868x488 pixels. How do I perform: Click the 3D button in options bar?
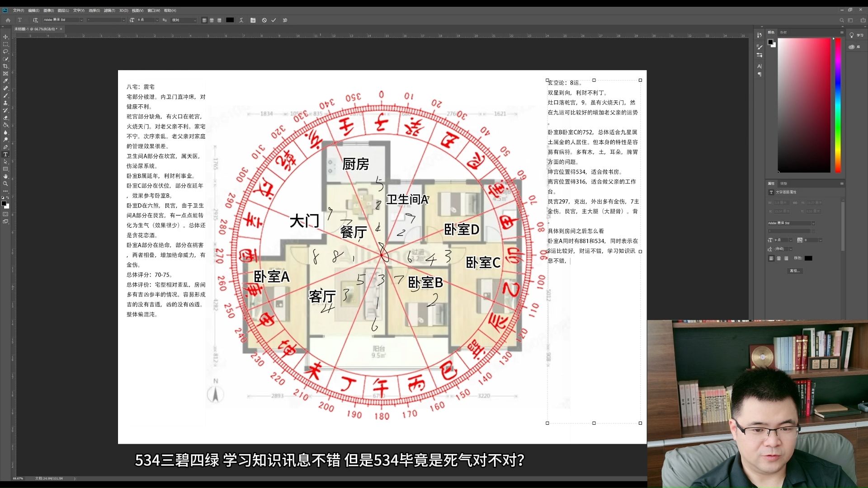pyautogui.click(x=285, y=20)
